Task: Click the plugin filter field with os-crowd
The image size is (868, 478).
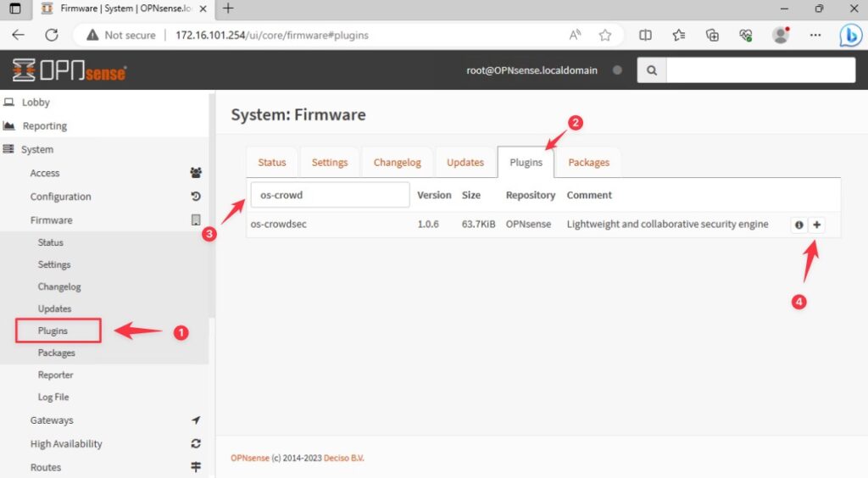Action: pos(330,195)
